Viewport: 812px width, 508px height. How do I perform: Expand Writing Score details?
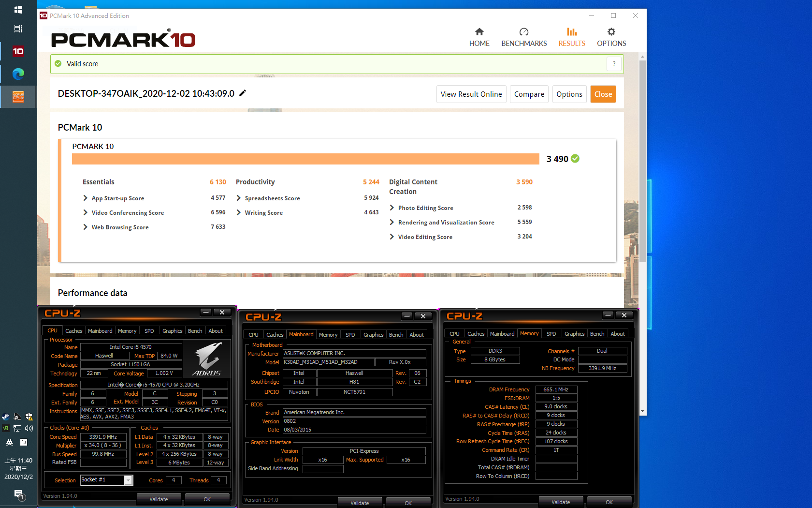coord(239,212)
